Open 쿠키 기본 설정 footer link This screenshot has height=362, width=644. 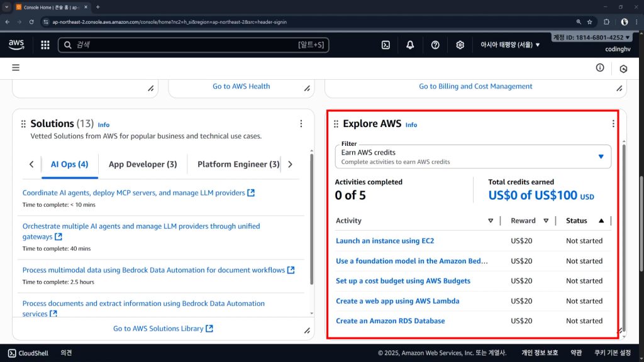613,353
